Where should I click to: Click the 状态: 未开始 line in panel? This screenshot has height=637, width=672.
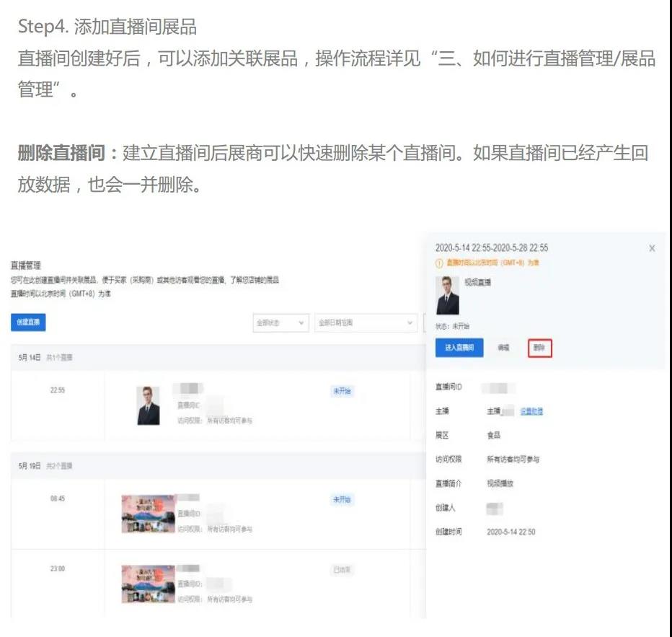(452, 327)
